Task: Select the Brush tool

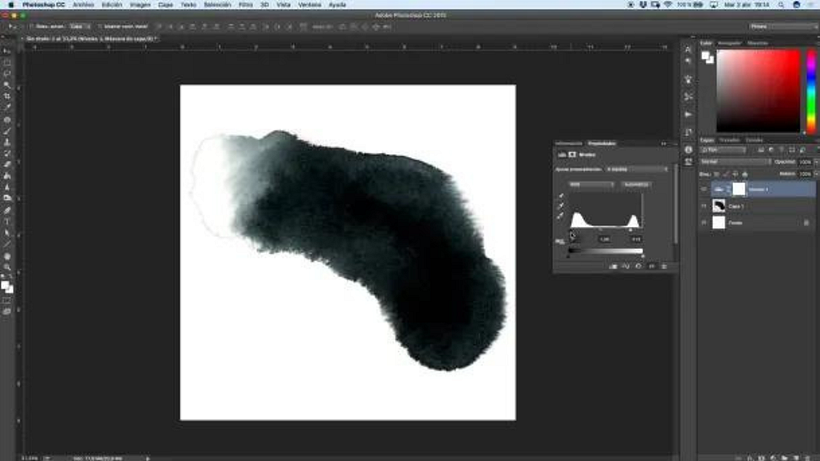Action: [7, 131]
